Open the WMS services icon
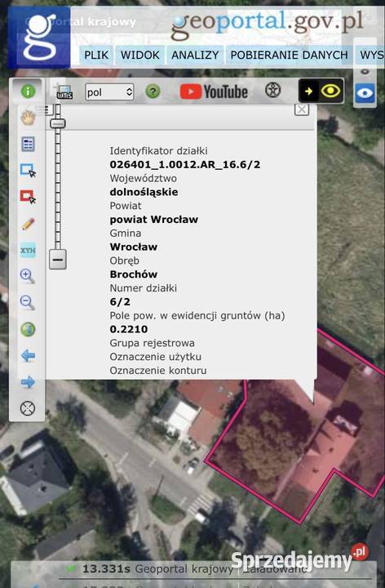 [x=64, y=91]
